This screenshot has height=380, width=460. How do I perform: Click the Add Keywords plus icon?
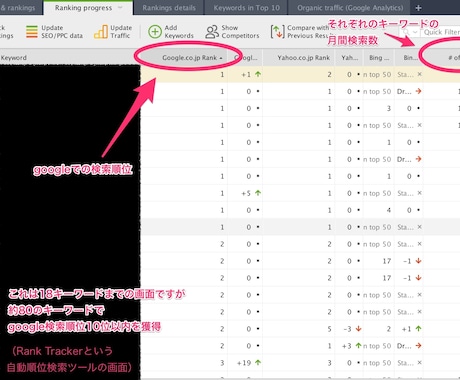point(155,32)
